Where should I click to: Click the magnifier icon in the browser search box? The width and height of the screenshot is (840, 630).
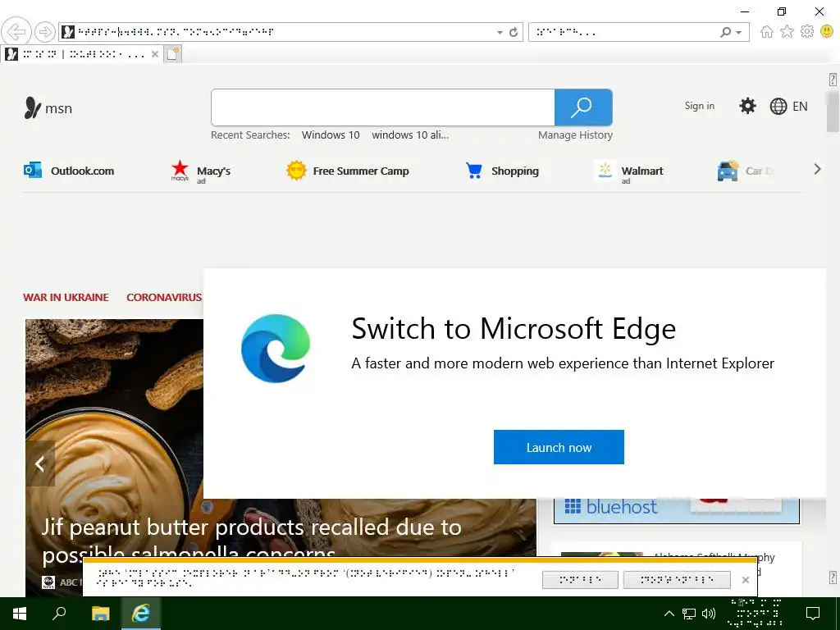pos(726,32)
